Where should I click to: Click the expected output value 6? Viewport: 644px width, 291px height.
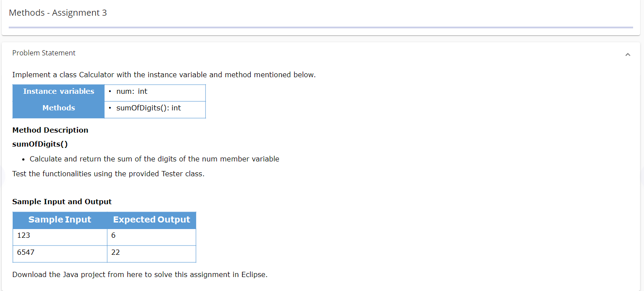[113, 235]
